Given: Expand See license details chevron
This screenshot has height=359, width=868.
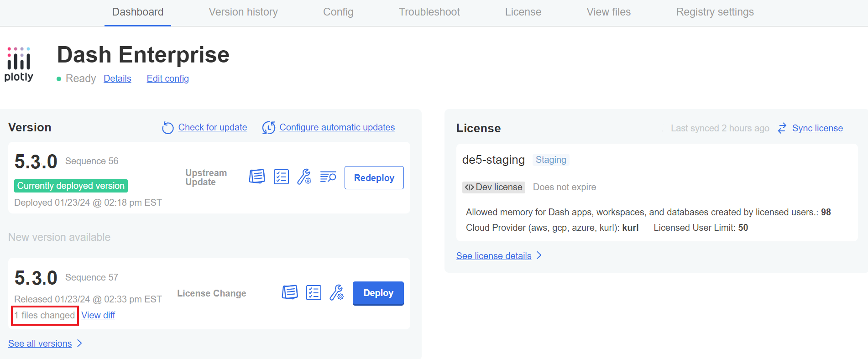Looking at the screenshot, I should point(539,255).
